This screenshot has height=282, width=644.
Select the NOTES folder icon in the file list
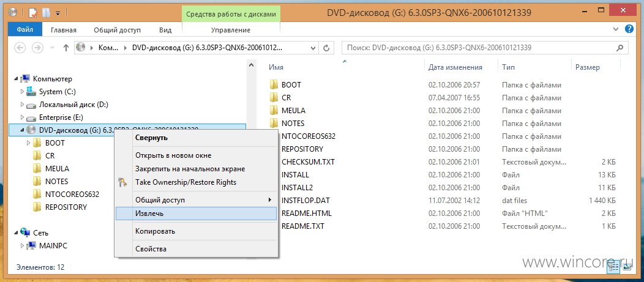pyautogui.click(x=274, y=123)
